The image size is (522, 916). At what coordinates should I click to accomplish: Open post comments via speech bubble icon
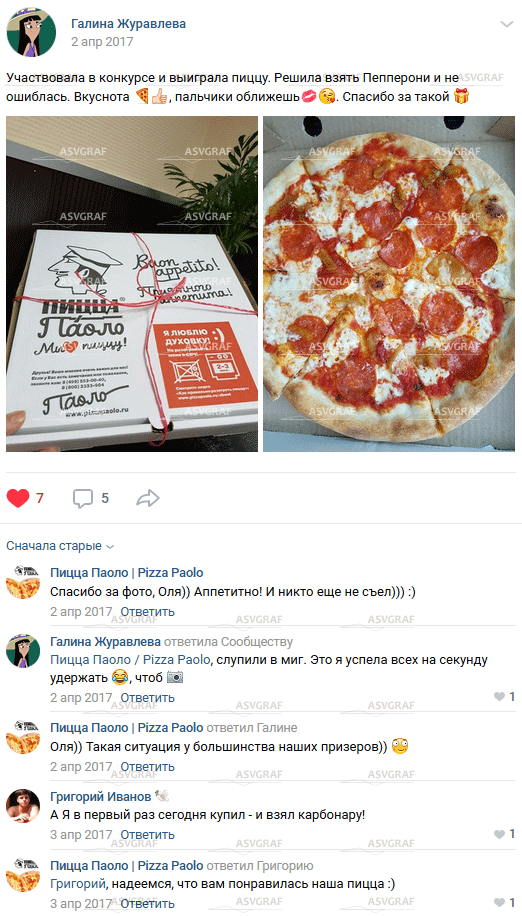pyautogui.click(x=82, y=498)
